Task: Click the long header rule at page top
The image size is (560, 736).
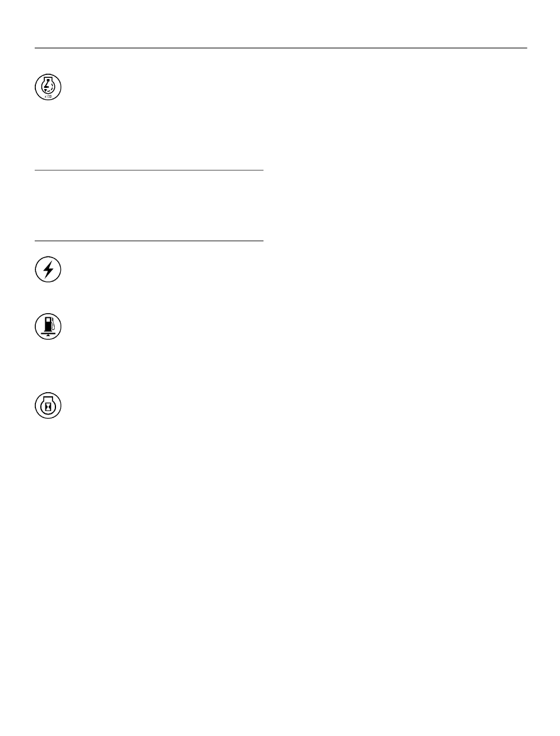Action: pyautogui.click(x=281, y=48)
